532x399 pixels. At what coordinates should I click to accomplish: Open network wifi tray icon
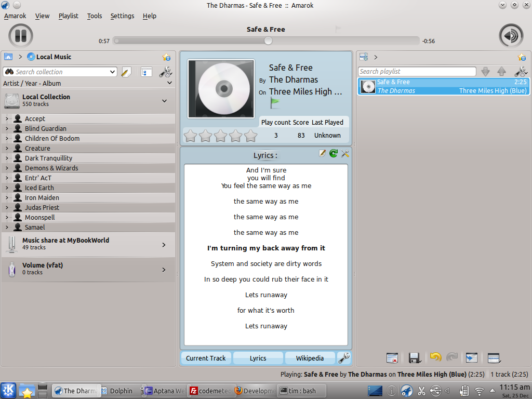pos(479,391)
